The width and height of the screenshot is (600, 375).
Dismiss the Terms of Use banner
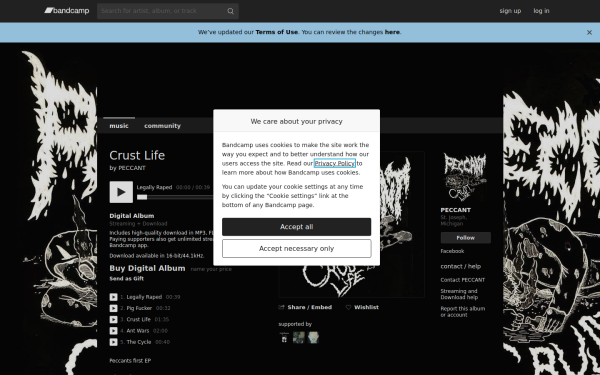(589, 33)
